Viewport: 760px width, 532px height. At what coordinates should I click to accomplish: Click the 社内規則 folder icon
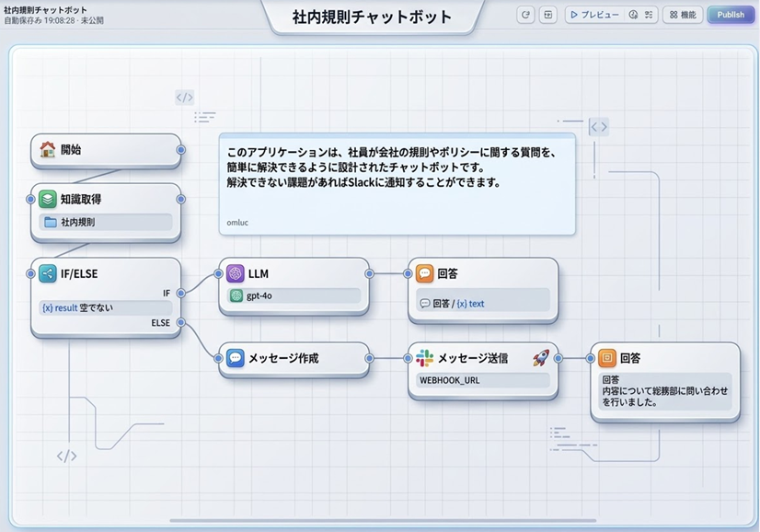[x=51, y=222]
